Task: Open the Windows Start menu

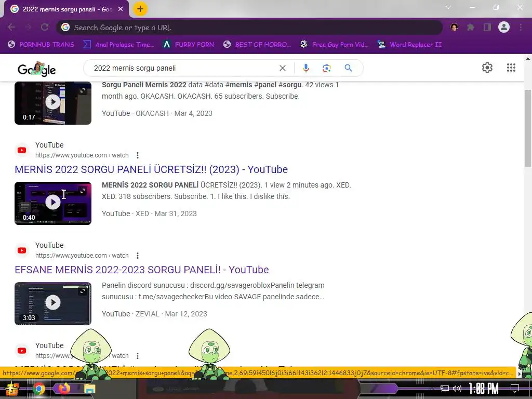Action: click(12, 389)
